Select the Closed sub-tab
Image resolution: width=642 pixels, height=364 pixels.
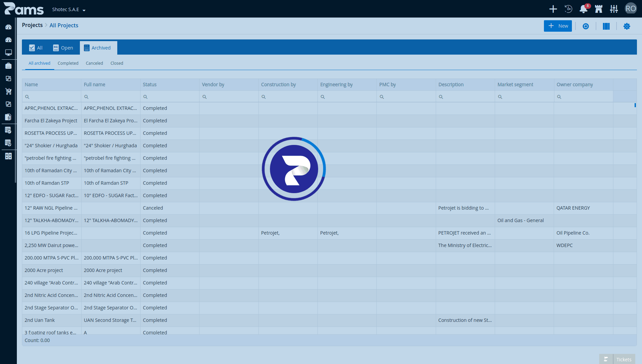(117, 63)
